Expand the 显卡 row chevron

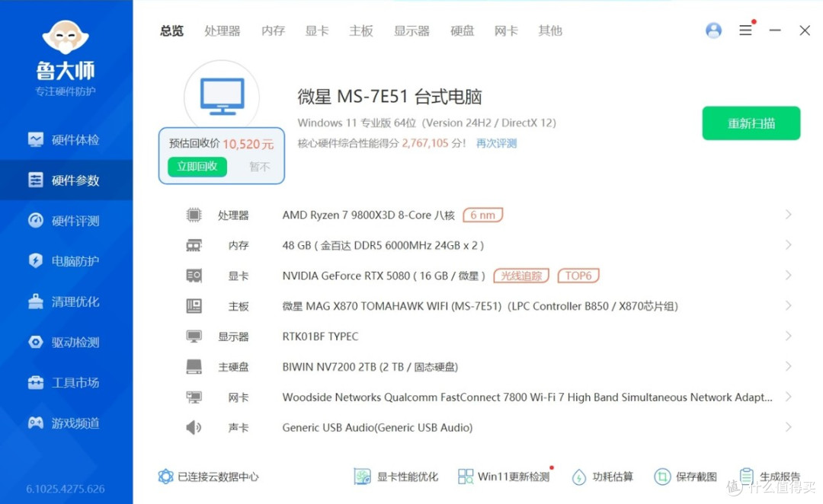point(788,276)
